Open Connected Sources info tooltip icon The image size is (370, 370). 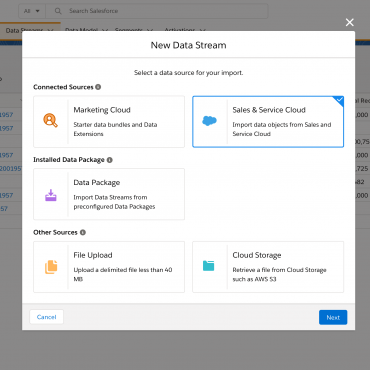click(98, 87)
